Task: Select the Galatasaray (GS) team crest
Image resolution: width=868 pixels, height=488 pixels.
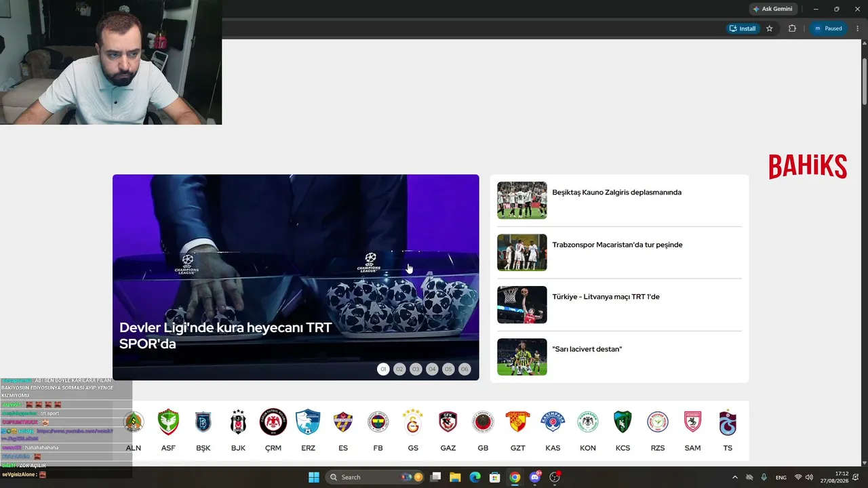Action: tap(413, 422)
